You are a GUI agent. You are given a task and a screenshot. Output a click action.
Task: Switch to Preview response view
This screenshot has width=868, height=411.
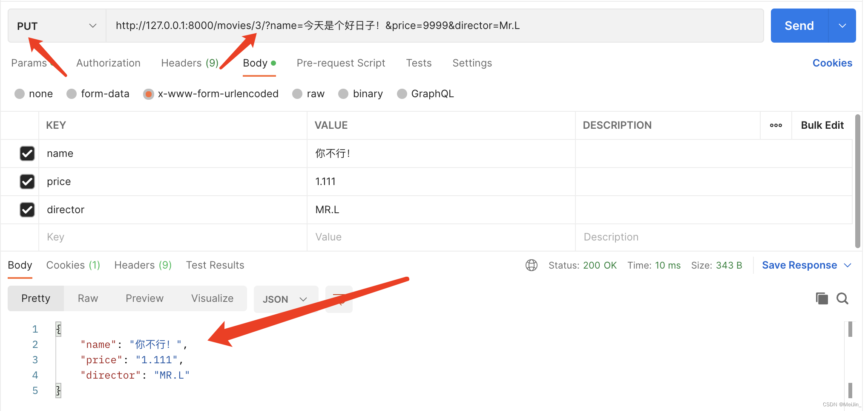144,298
